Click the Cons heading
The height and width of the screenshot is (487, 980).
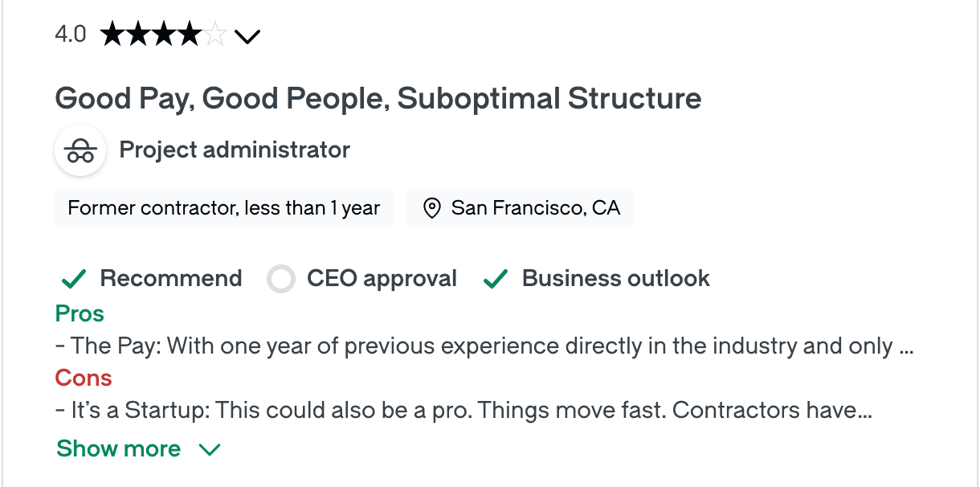(x=83, y=378)
